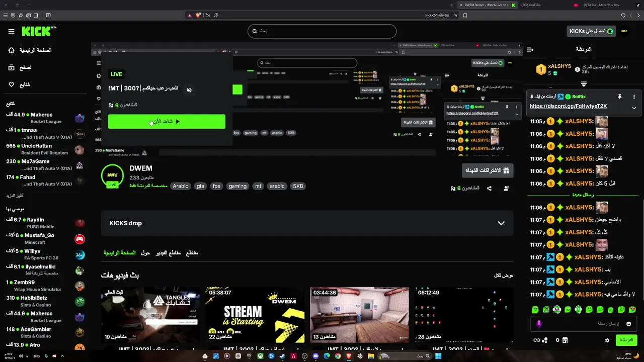This screenshot has width=644, height=362.
Task: Open UncleHattan channel in sidebar
Action: pos(45,149)
